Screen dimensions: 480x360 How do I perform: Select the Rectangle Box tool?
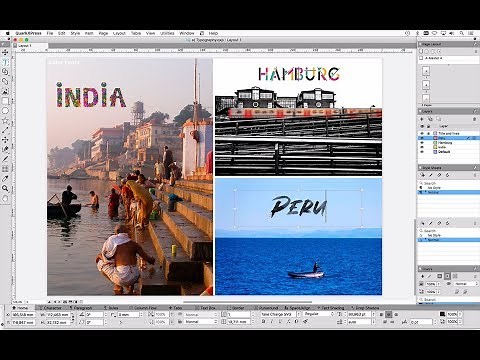5,101
